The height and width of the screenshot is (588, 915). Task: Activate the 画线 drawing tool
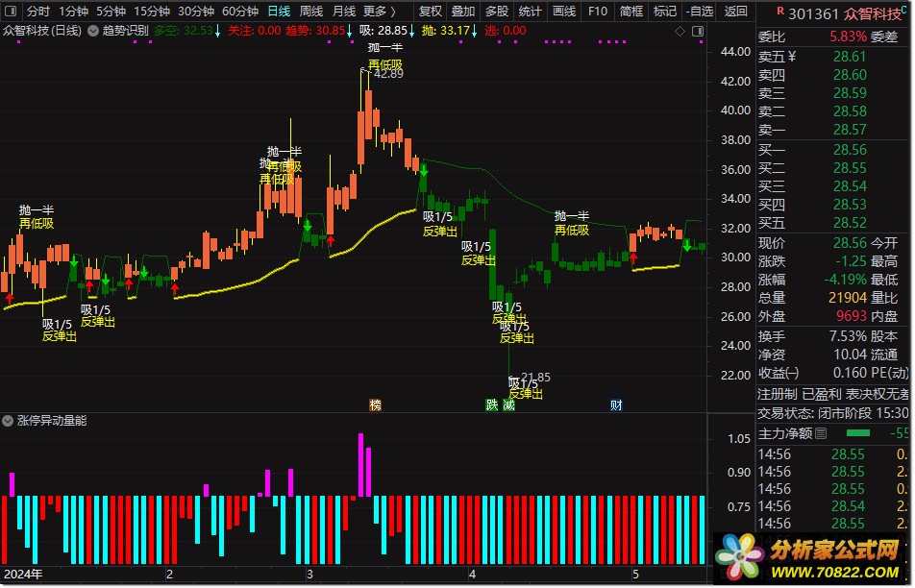(564, 12)
